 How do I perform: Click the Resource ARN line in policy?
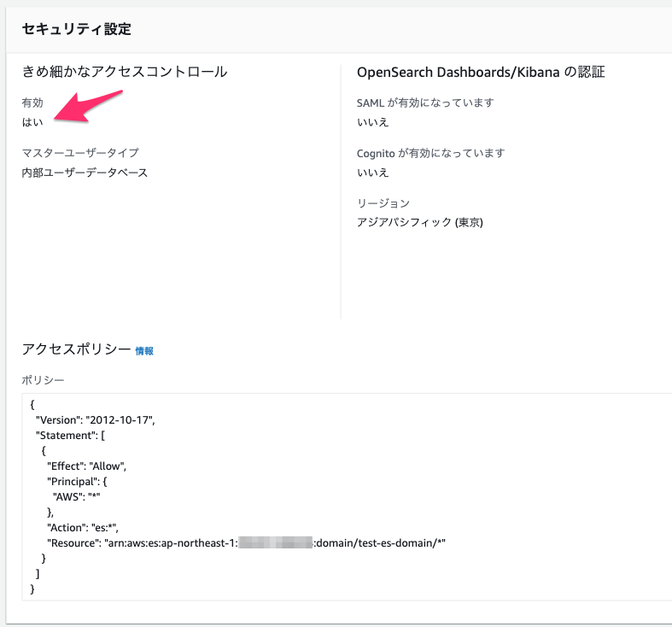pyautogui.click(x=247, y=543)
